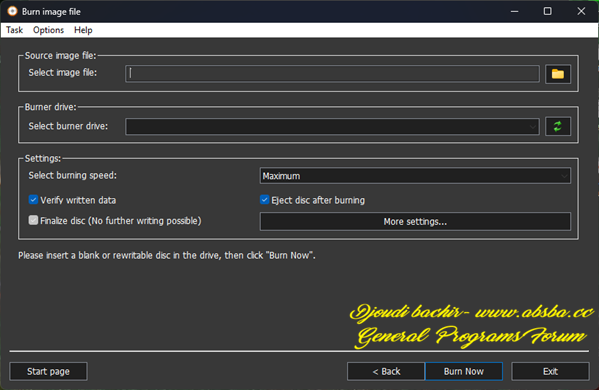Open the Help menu

coord(83,30)
